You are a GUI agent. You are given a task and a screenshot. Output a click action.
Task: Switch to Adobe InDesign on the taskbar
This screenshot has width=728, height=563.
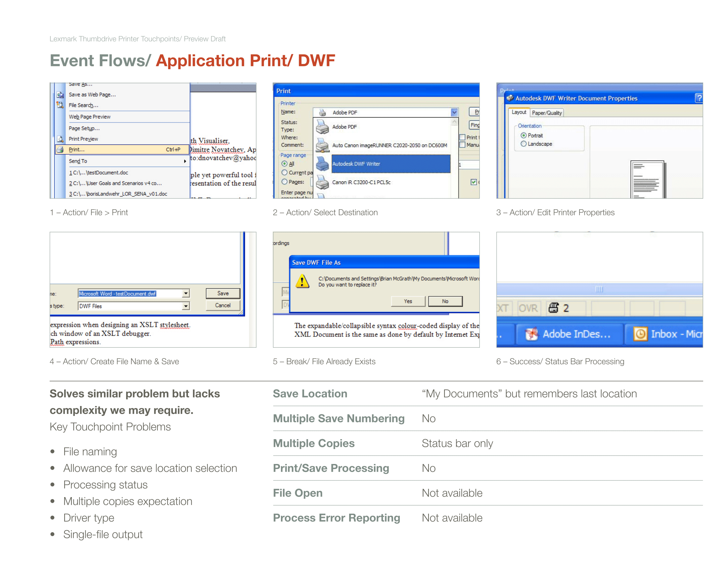[x=570, y=334]
